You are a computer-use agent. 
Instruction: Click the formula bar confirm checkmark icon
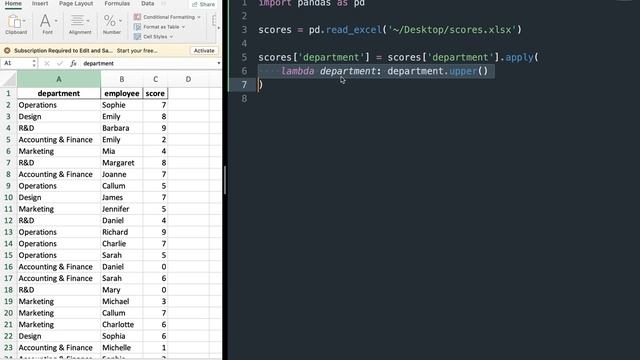click(x=60, y=63)
